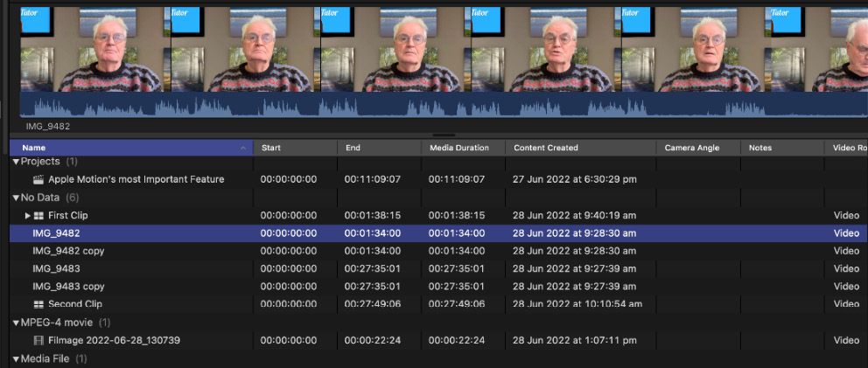Image resolution: width=868 pixels, height=368 pixels.
Task: Click the IMG_9482 filmstrip label
Action: [x=47, y=126]
